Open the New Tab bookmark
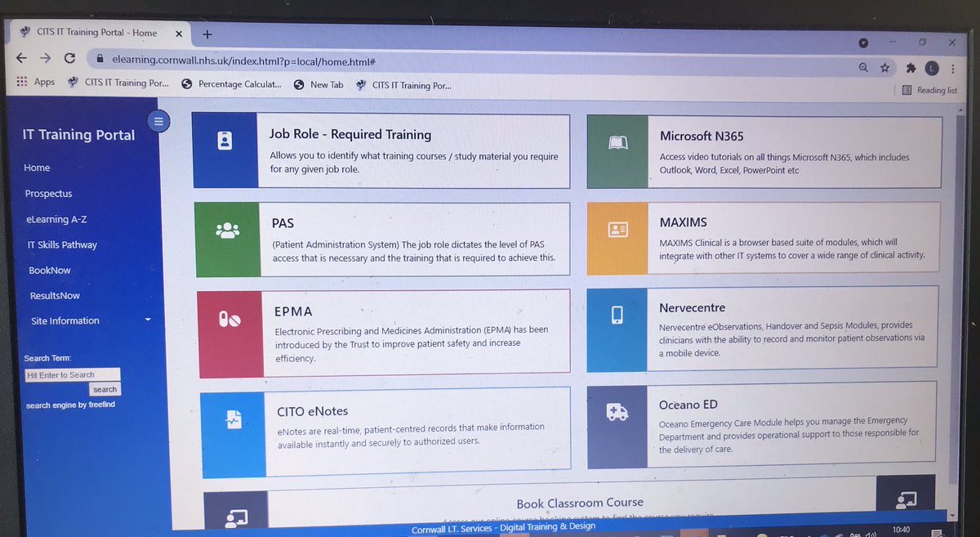Image resolution: width=980 pixels, height=537 pixels. click(318, 84)
